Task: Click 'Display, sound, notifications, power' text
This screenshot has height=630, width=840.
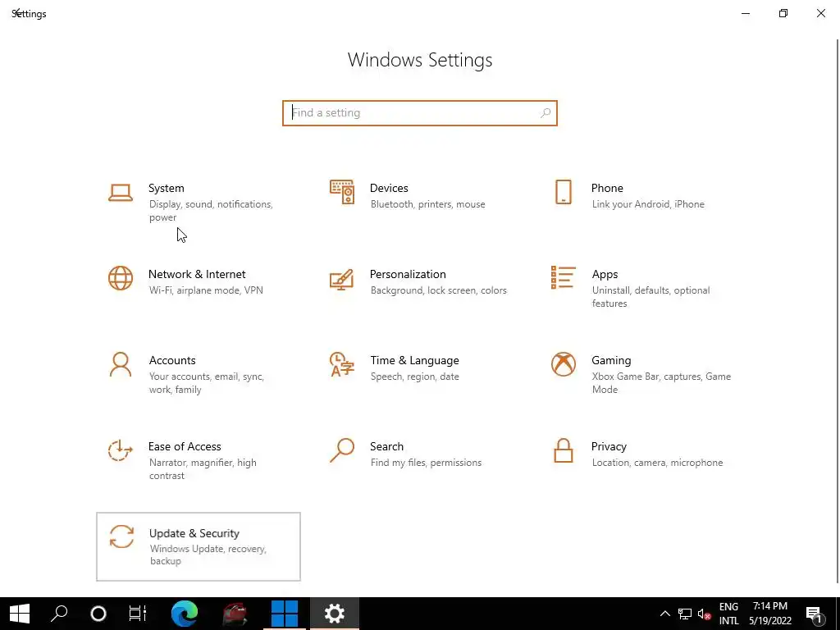Action: pyautogui.click(x=211, y=211)
